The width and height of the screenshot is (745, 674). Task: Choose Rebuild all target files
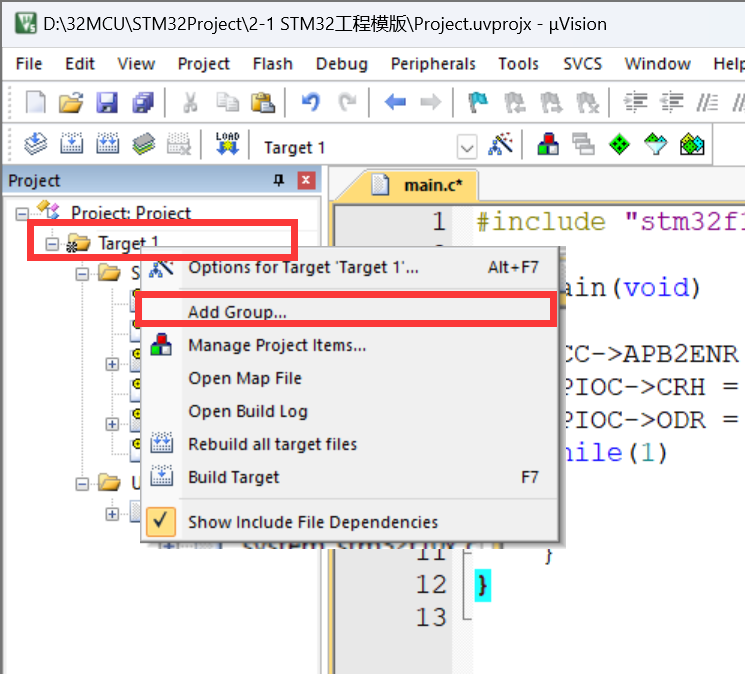(x=350, y=444)
